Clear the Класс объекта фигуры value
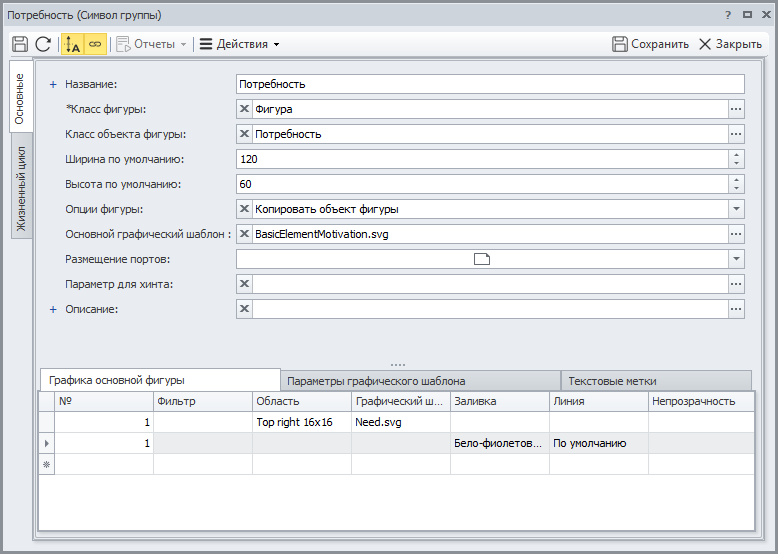Image resolution: width=778 pixels, height=554 pixels. point(245,134)
